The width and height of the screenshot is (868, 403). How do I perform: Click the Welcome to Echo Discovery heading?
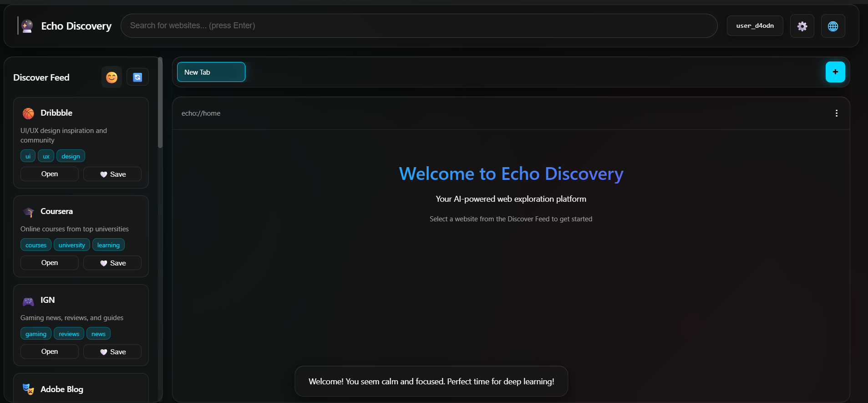(511, 174)
